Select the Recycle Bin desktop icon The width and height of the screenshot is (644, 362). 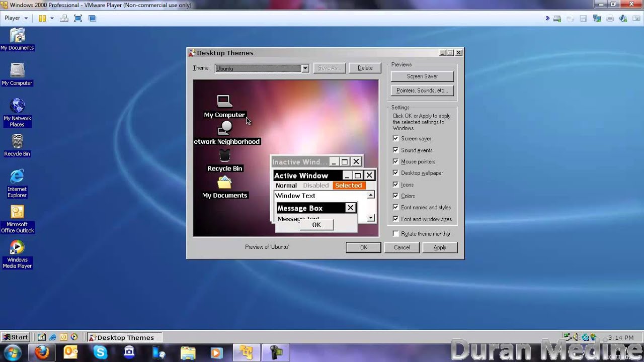point(17,146)
